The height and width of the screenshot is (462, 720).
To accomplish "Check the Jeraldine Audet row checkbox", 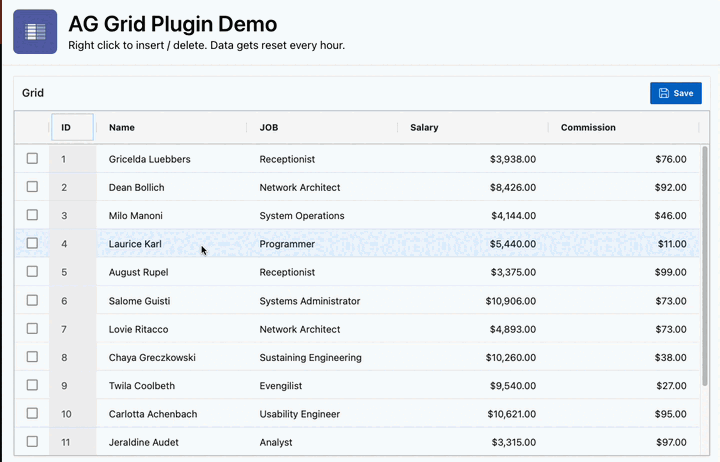I will [32, 442].
